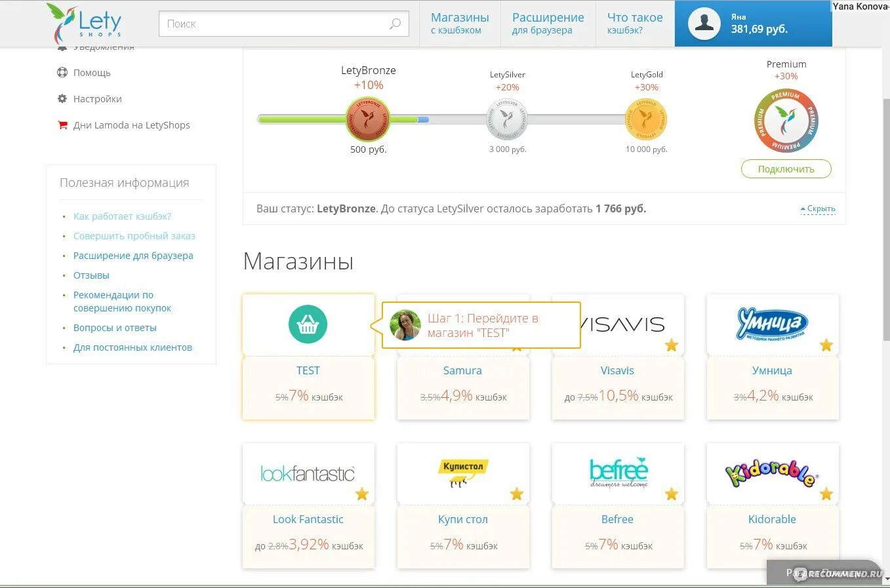
Task: Click the Settings gear icon
Action: (x=62, y=99)
